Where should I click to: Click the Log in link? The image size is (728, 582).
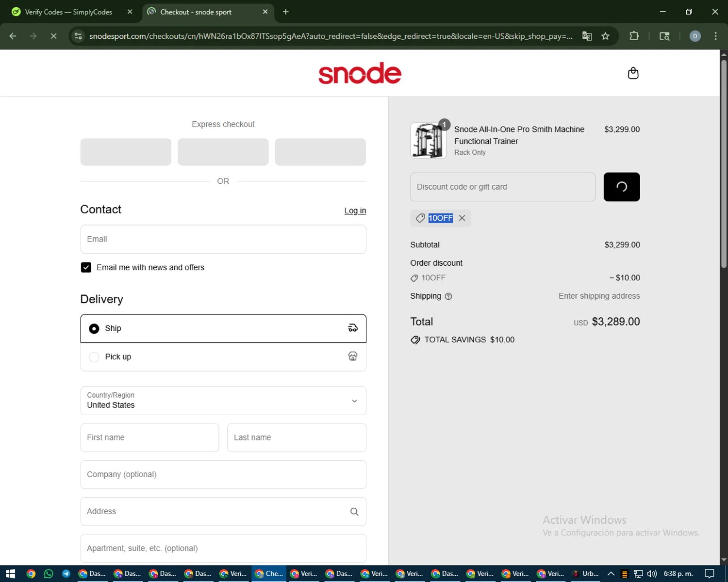pos(355,210)
